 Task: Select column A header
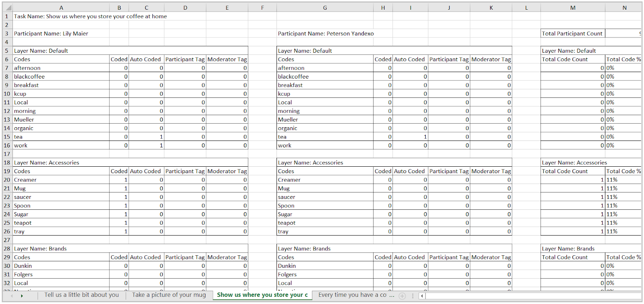[61, 8]
